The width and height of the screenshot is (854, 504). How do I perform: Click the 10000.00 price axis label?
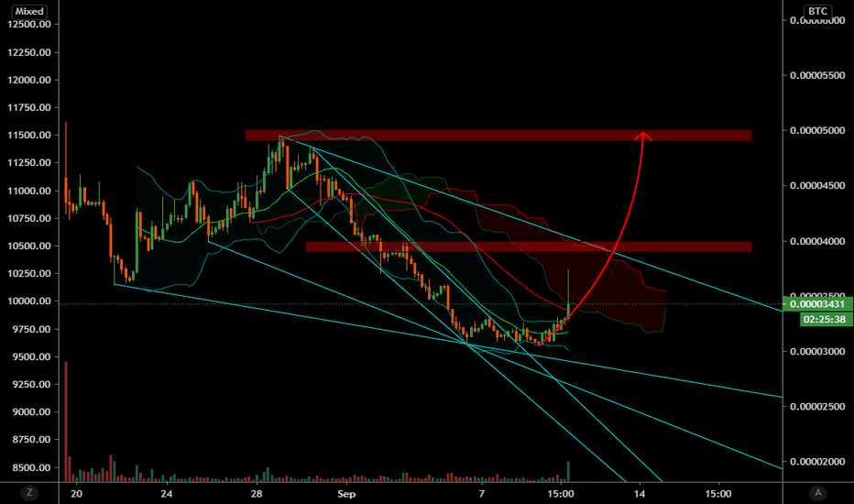pos(29,301)
